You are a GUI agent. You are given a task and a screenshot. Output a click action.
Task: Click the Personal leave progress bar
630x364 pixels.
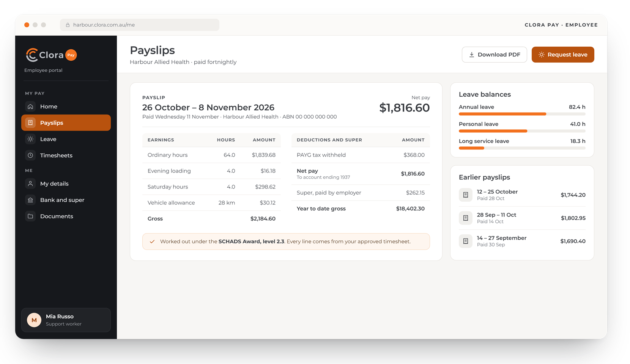coord(522,131)
